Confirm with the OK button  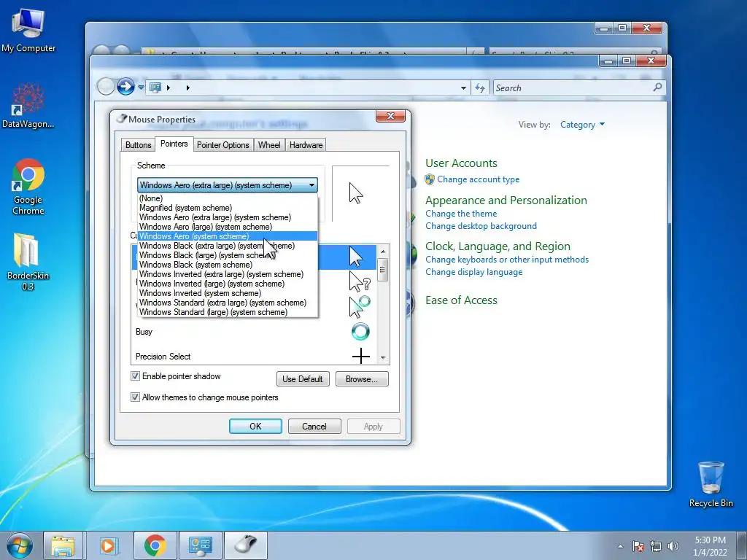tap(255, 426)
